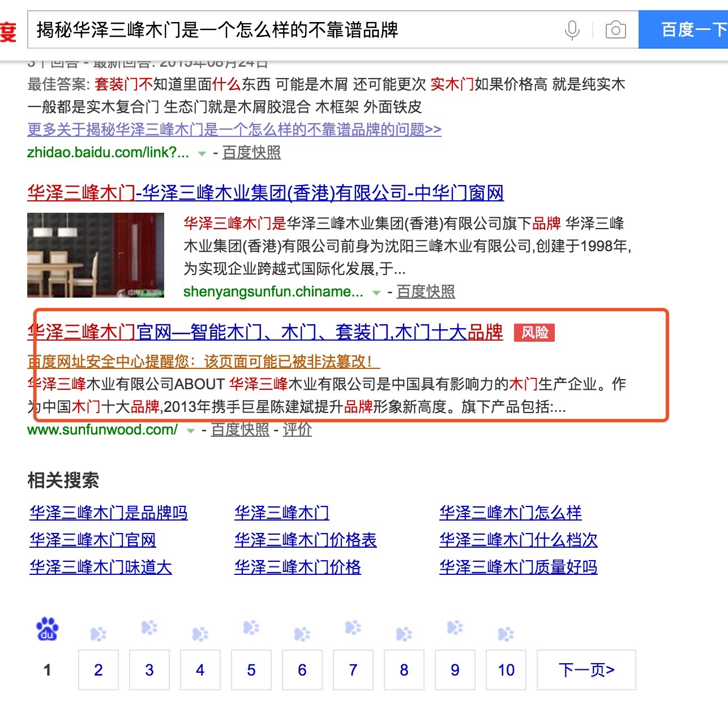Click the paw icon above page 2

pos(99,634)
